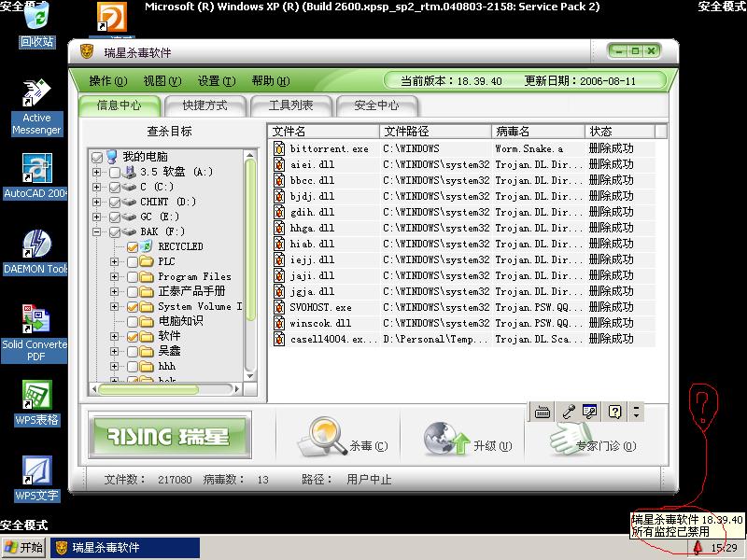Switch to the 工具列表 tab

click(x=290, y=105)
